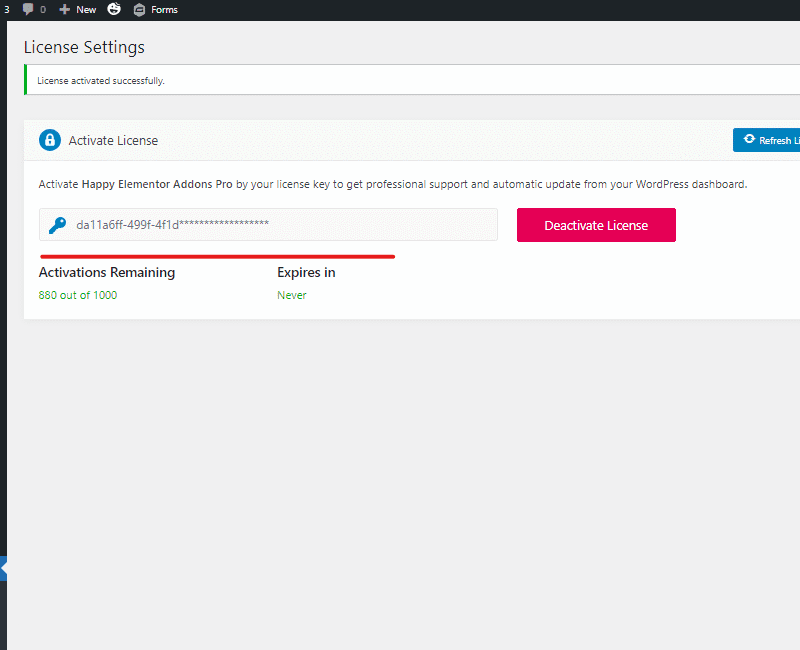Click the "Expires in" label
The height and width of the screenshot is (650, 800).
(x=306, y=272)
